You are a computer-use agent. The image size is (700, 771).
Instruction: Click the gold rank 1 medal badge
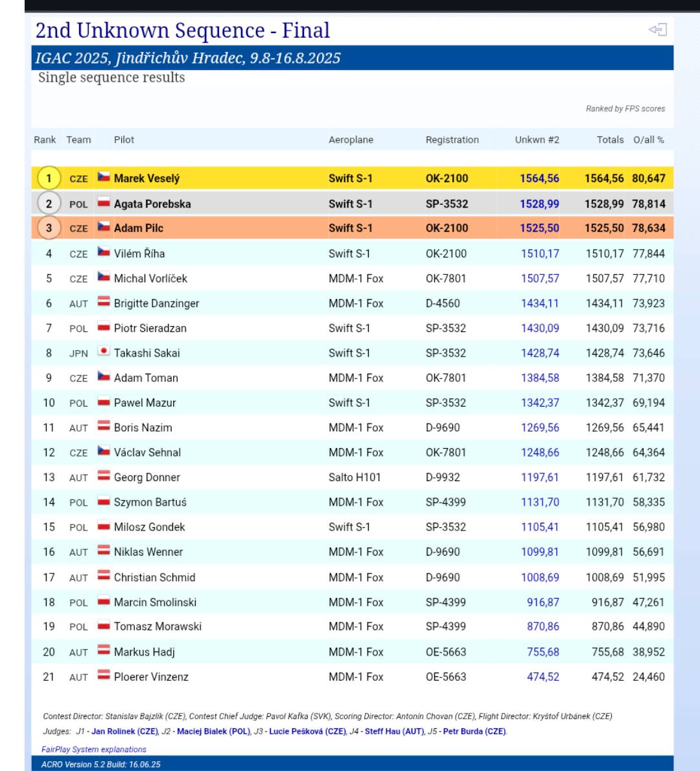pos(49,178)
